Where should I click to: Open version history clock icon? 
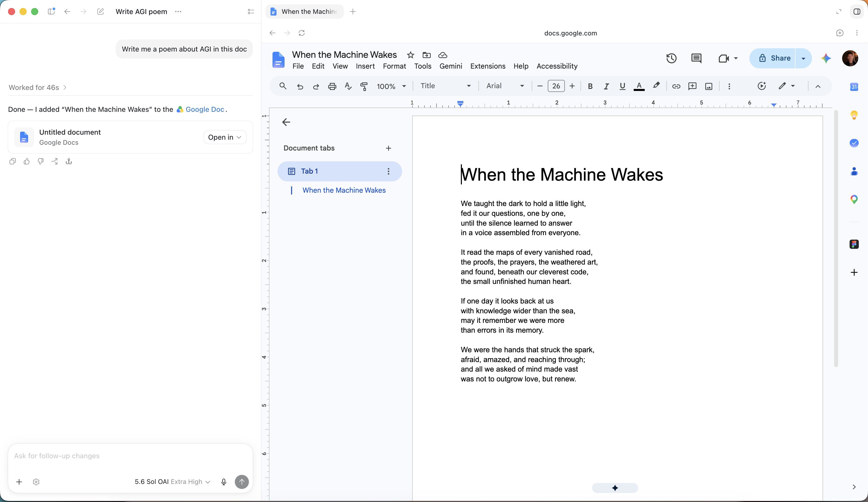click(671, 58)
